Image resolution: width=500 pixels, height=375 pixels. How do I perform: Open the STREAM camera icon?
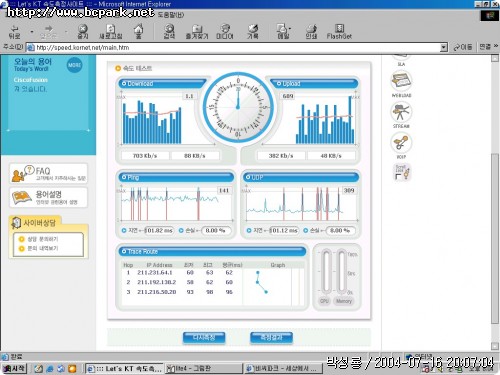pyautogui.click(x=401, y=112)
